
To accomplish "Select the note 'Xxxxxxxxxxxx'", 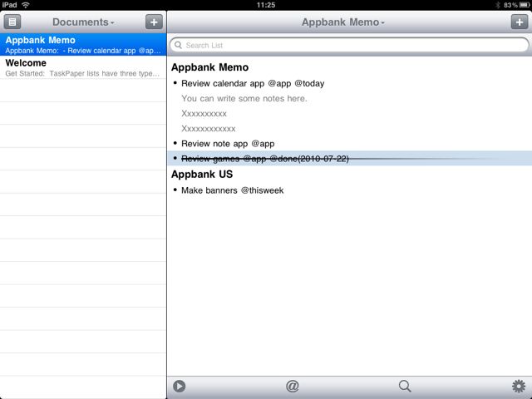I will coord(209,128).
